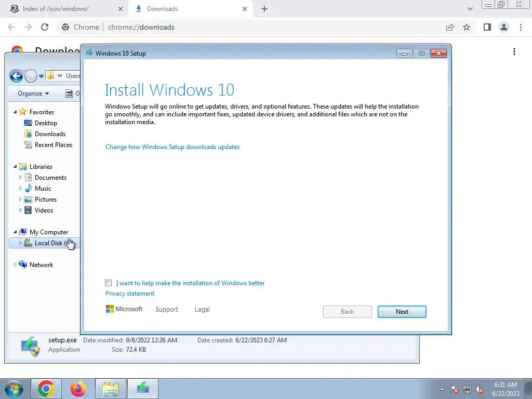Go back in Explorer using the blue arrow

pyautogui.click(x=16, y=76)
